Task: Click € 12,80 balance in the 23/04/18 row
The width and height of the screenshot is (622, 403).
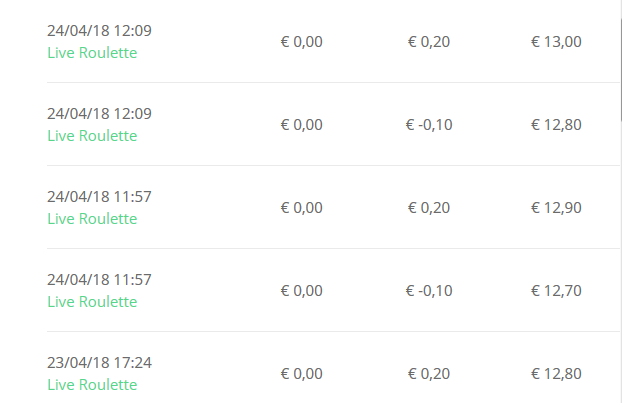Action: [x=556, y=374]
